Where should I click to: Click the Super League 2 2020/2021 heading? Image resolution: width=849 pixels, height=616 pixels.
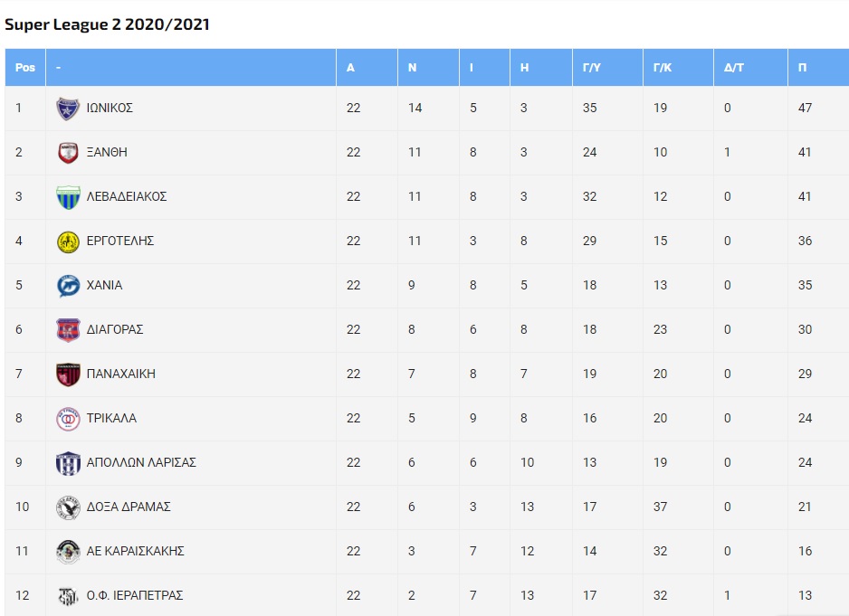click(x=107, y=24)
